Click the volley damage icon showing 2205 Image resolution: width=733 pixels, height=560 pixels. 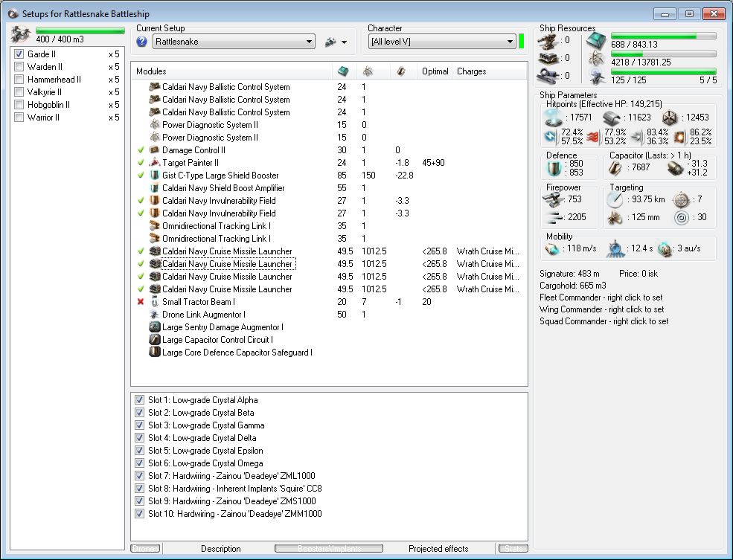pos(554,217)
